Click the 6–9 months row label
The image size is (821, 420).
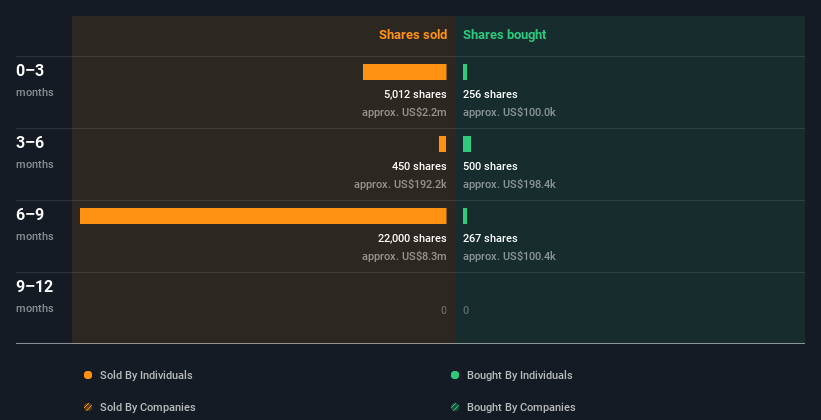tap(35, 224)
